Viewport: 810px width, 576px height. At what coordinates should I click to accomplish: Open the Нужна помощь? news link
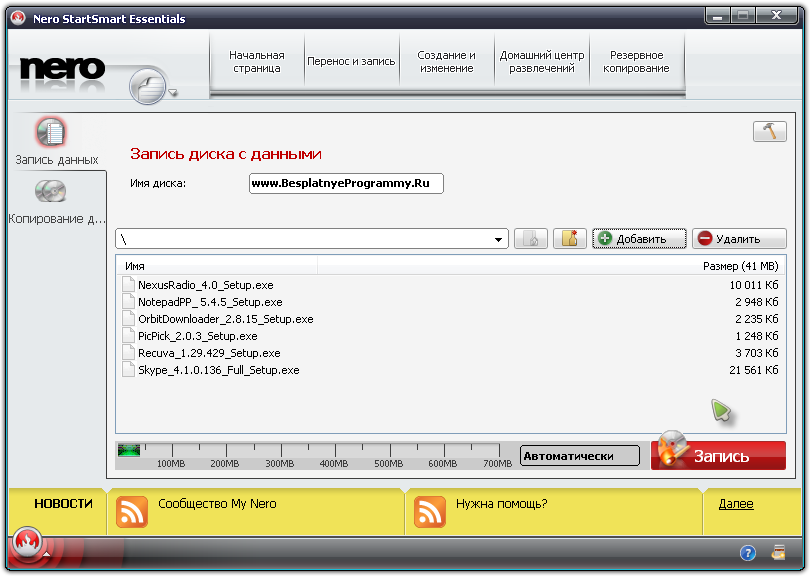click(501, 504)
